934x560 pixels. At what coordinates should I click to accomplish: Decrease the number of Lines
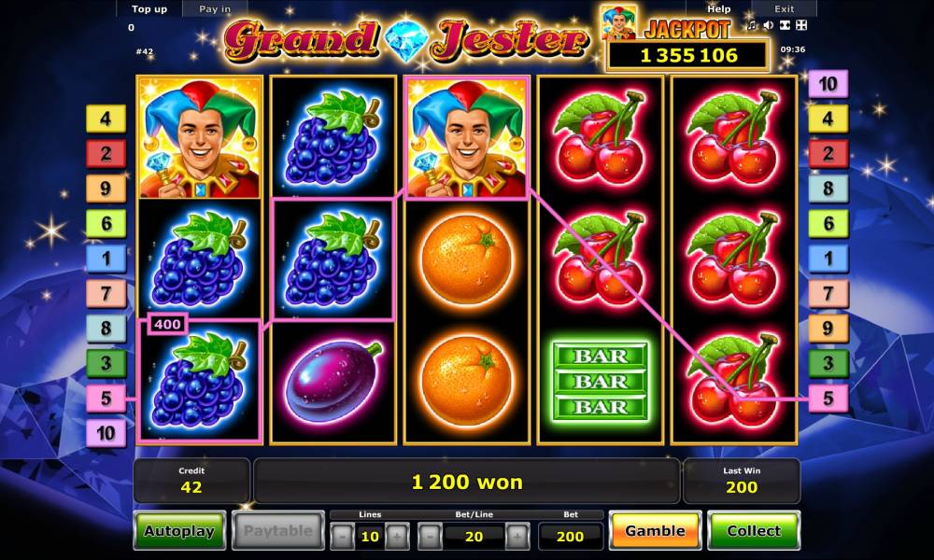point(343,536)
